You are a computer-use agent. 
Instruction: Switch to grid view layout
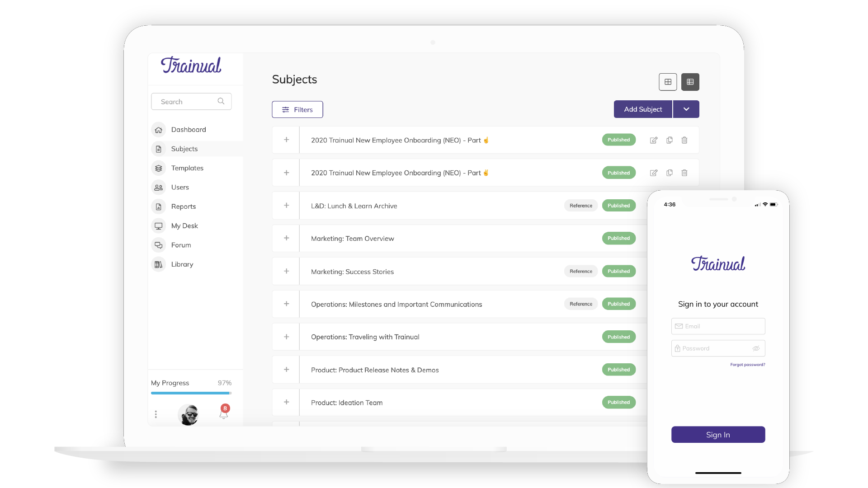(668, 82)
